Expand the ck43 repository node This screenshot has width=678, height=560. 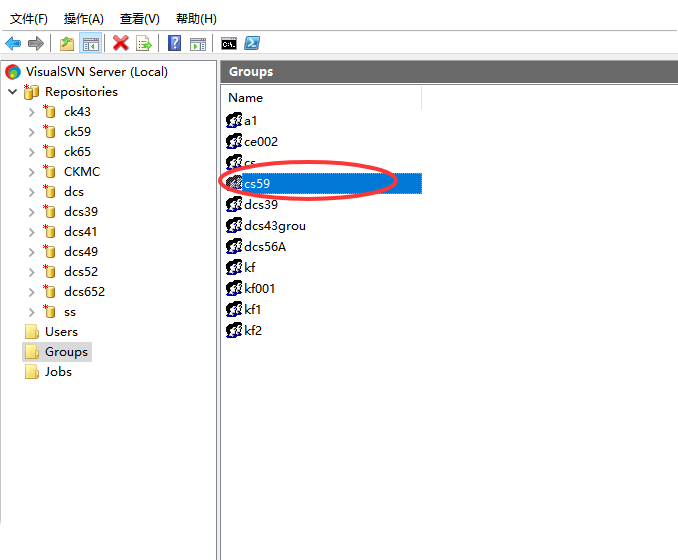(31, 112)
